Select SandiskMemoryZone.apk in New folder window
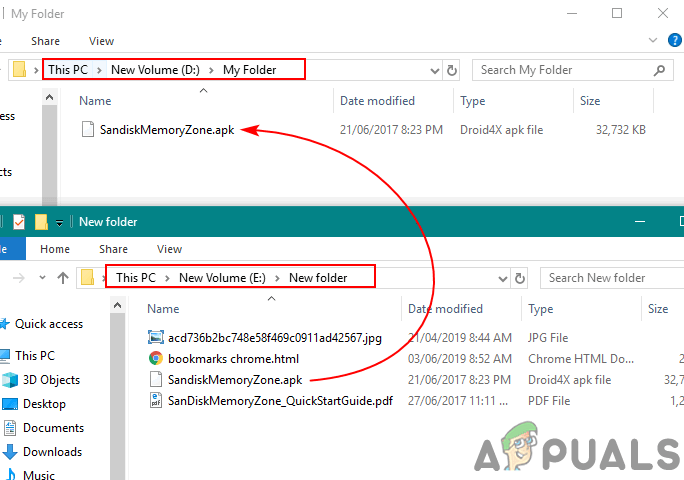Screen dimensions: 684x480 click(235, 380)
